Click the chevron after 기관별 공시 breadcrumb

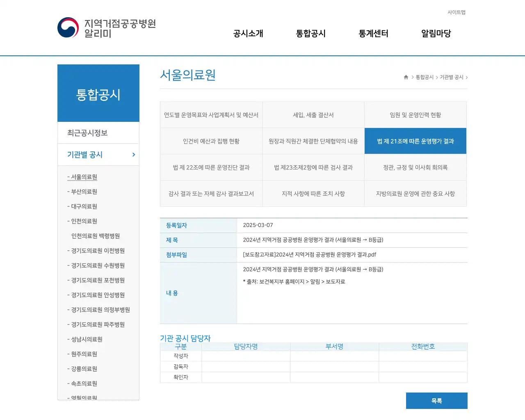coord(467,77)
